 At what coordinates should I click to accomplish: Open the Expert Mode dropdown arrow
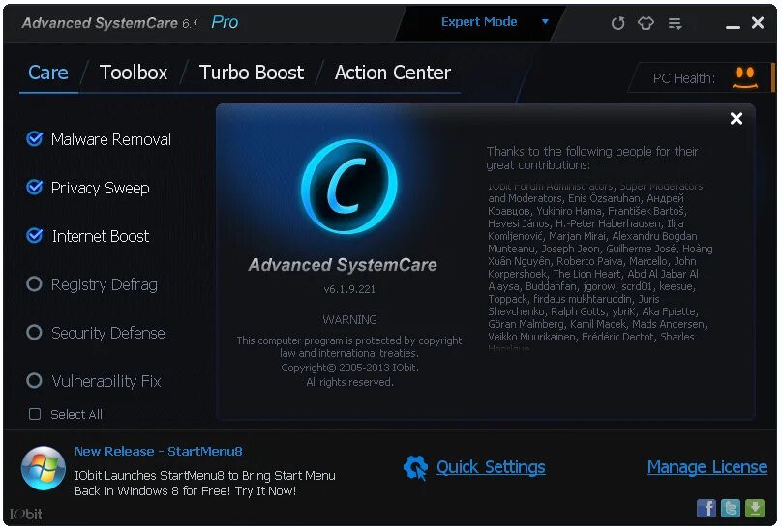click(x=545, y=22)
